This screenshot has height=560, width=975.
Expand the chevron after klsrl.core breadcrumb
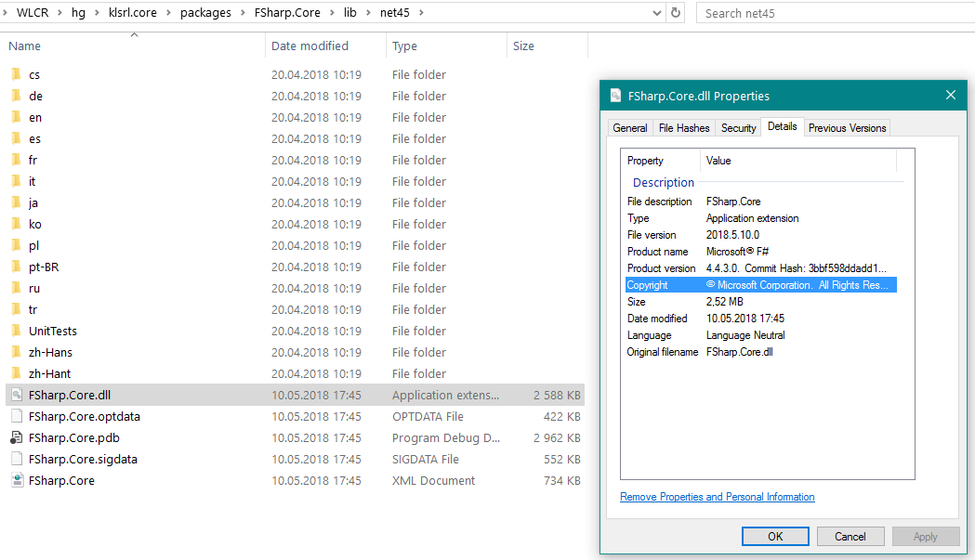[168, 12]
